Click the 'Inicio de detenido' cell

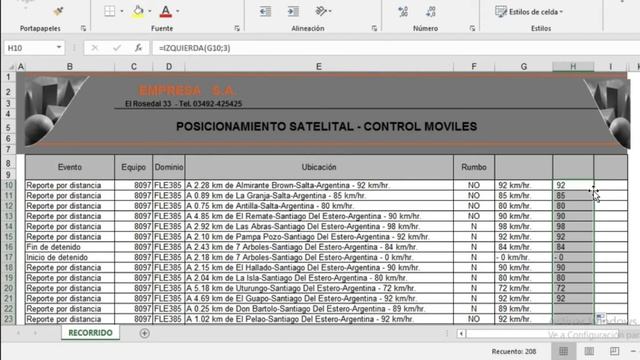(x=70, y=257)
